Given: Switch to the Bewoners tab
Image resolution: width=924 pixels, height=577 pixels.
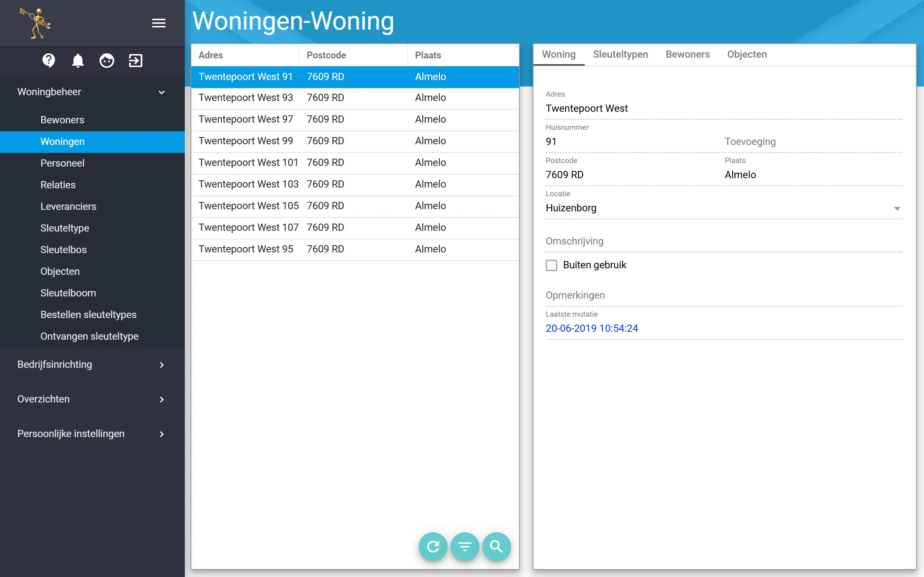Looking at the screenshot, I should point(688,54).
